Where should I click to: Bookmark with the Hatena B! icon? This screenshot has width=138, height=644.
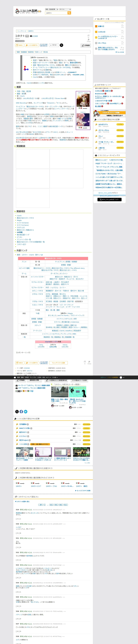click(26, 412)
